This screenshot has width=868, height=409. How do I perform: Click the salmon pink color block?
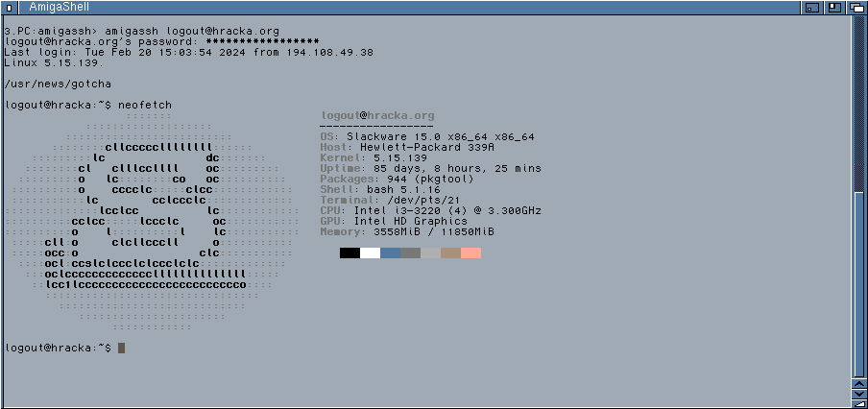point(470,253)
